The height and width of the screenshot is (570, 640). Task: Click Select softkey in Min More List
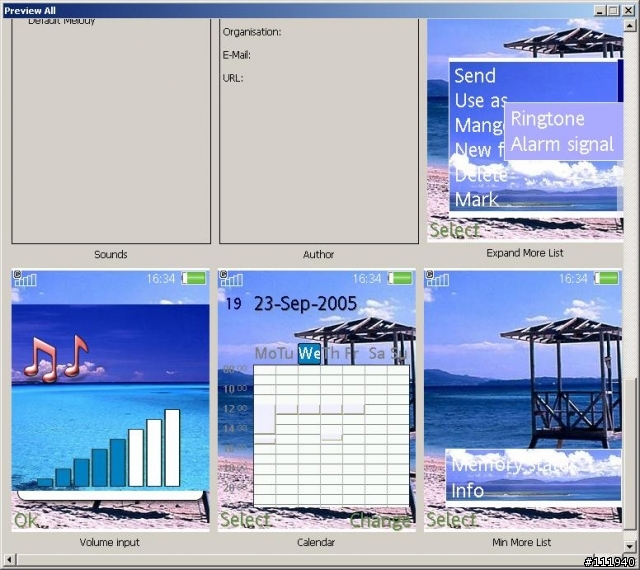coord(451,520)
